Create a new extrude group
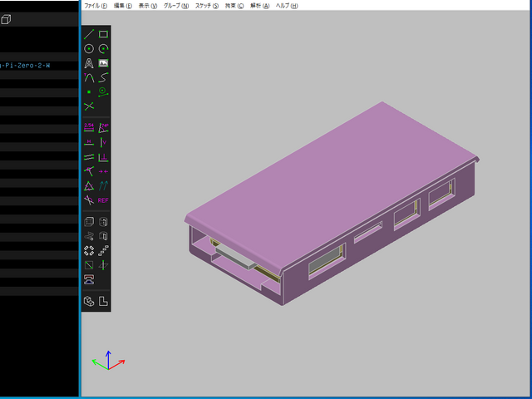 (89, 222)
